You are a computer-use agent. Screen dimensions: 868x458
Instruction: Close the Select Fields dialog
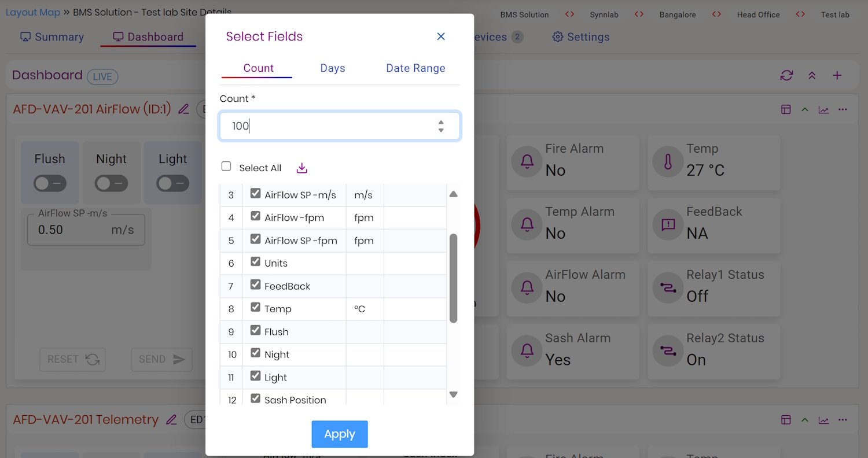point(441,36)
